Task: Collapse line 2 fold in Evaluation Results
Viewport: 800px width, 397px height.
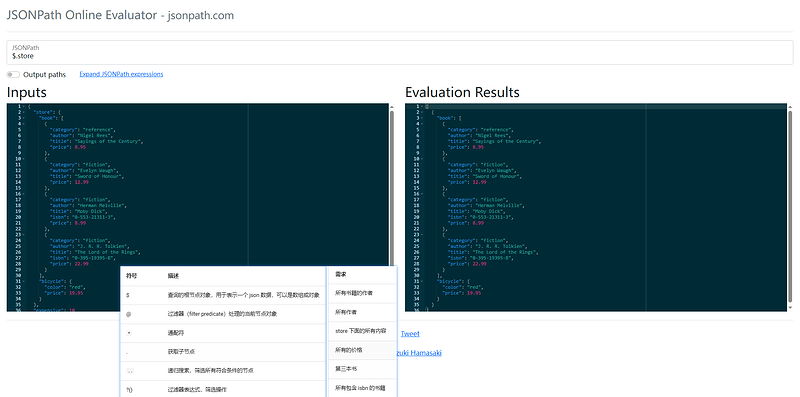Action: 422,112
